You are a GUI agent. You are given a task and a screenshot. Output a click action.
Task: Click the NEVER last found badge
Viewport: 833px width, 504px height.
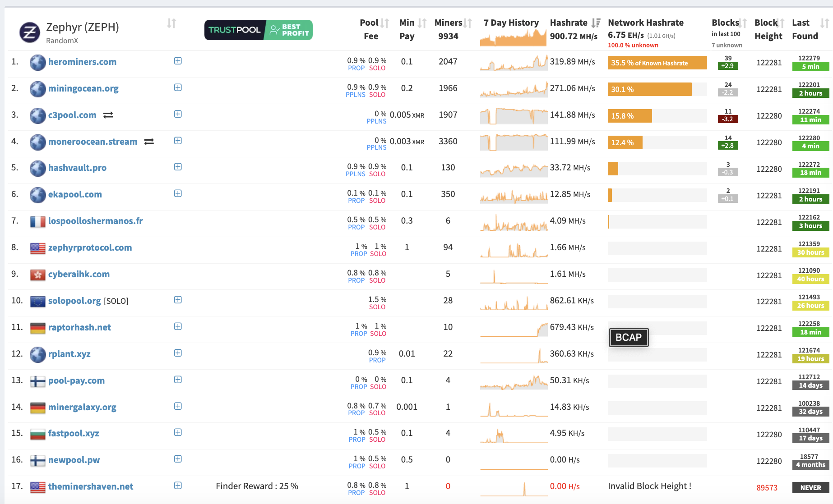pos(810,488)
